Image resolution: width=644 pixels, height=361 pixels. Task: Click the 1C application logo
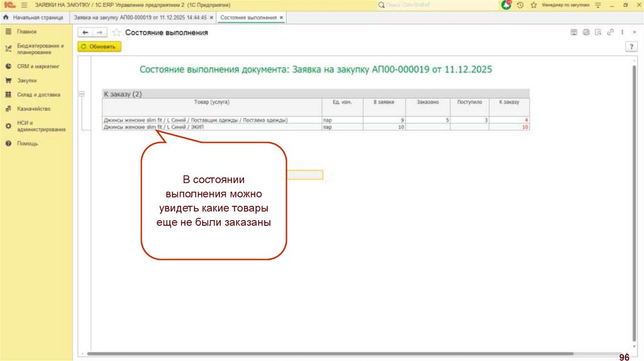[9, 5]
